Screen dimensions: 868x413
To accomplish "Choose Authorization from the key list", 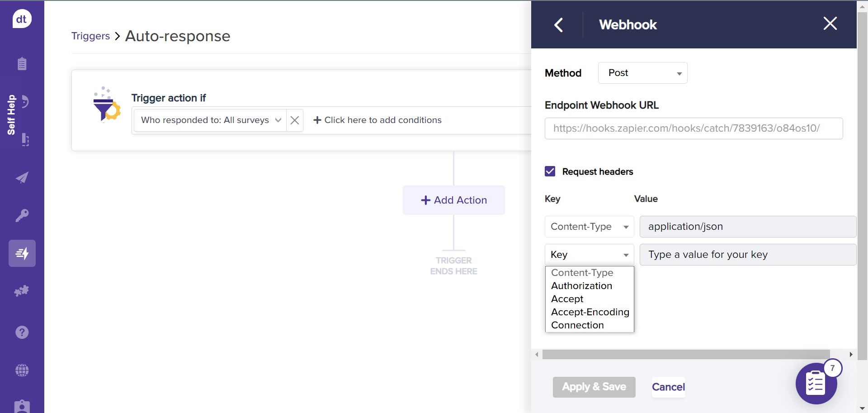I will [x=581, y=286].
